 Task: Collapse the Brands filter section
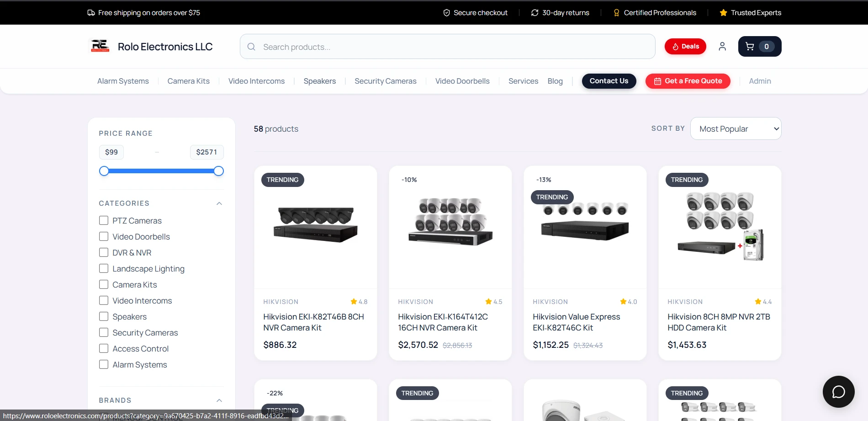tap(219, 400)
